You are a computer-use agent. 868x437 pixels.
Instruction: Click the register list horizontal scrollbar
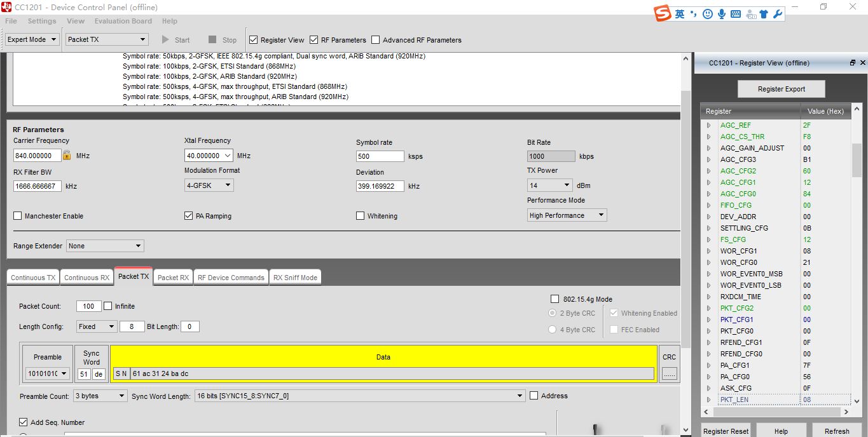pyautogui.click(x=776, y=412)
